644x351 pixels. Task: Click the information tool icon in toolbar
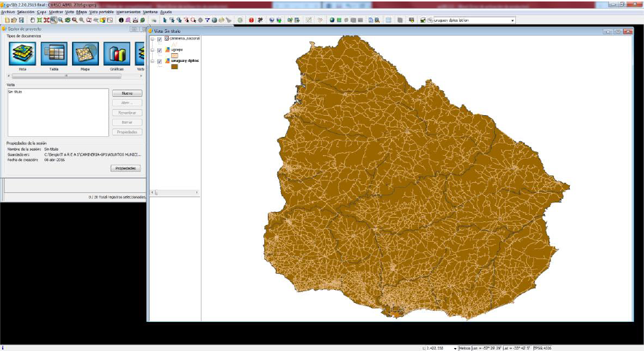[121, 20]
